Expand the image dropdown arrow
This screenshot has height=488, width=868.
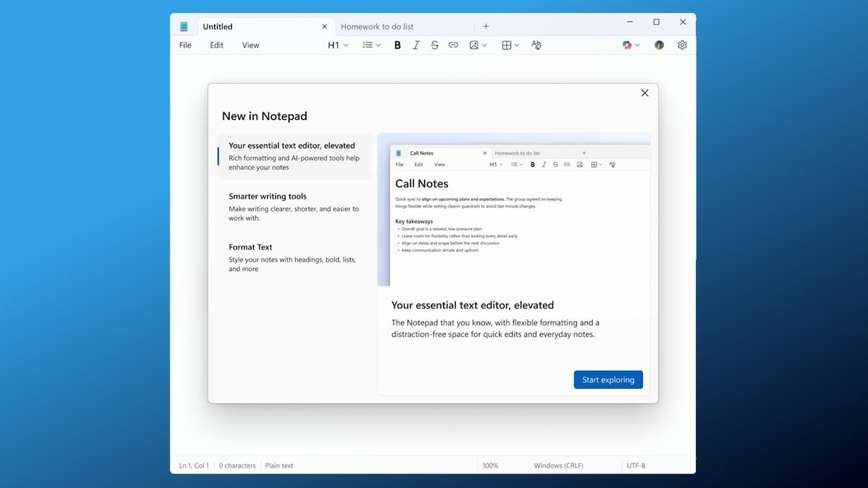point(484,45)
